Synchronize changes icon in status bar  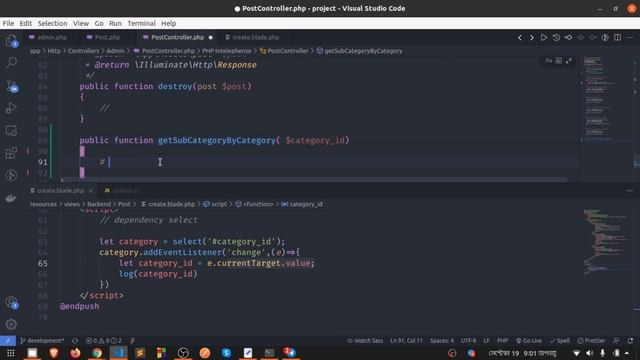tap(75, 340)
